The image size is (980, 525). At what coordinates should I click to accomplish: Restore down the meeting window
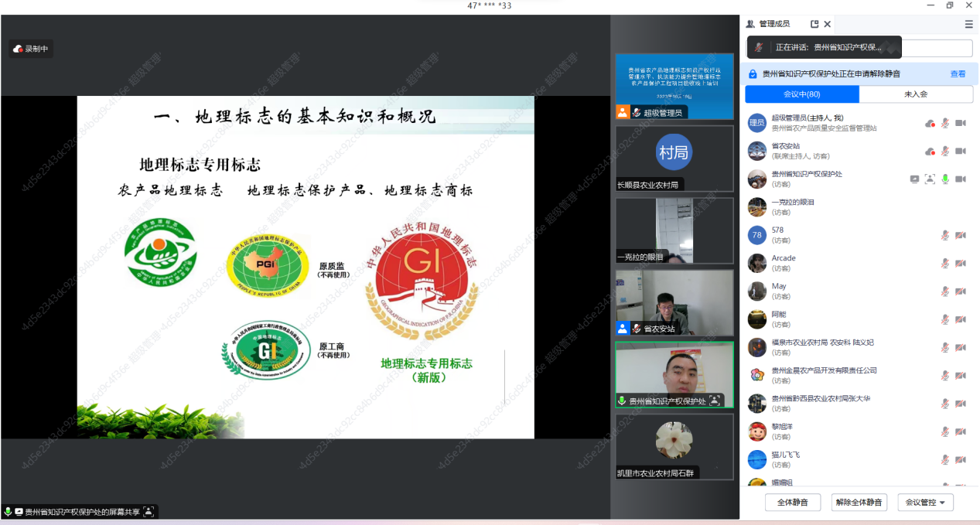pos(950,5)
